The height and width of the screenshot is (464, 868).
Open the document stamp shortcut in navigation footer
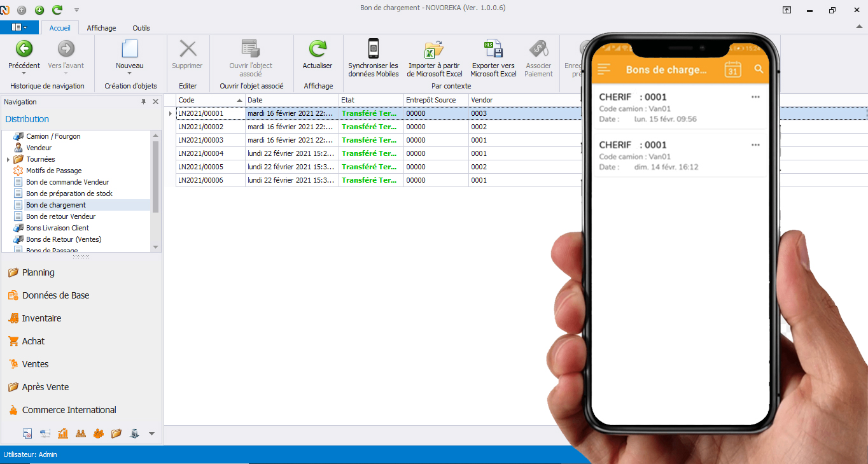tap(27, 433)
